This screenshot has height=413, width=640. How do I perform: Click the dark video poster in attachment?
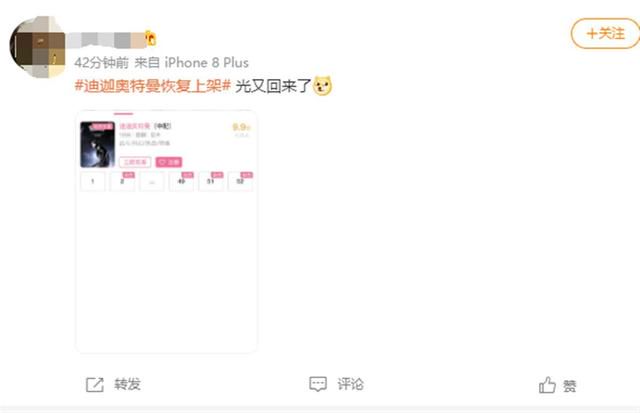tap(98, 144)
